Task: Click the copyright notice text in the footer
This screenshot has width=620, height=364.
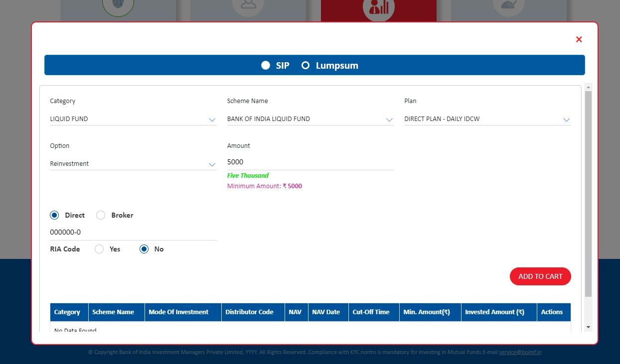Action: (294, 352)
